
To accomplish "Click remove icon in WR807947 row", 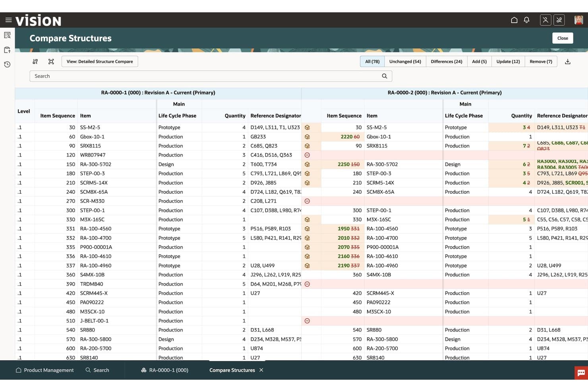I will click(307, 155).
